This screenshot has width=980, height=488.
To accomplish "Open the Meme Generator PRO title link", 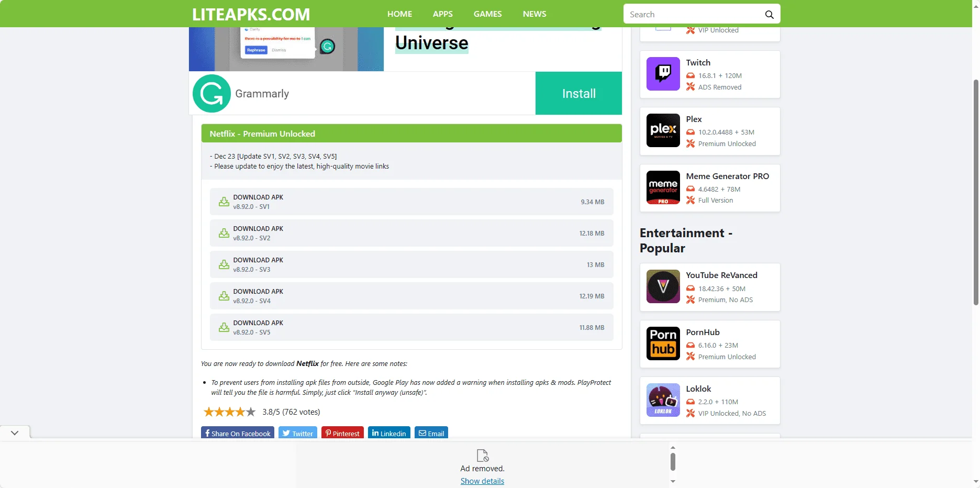I will click(x=728, y=176).
